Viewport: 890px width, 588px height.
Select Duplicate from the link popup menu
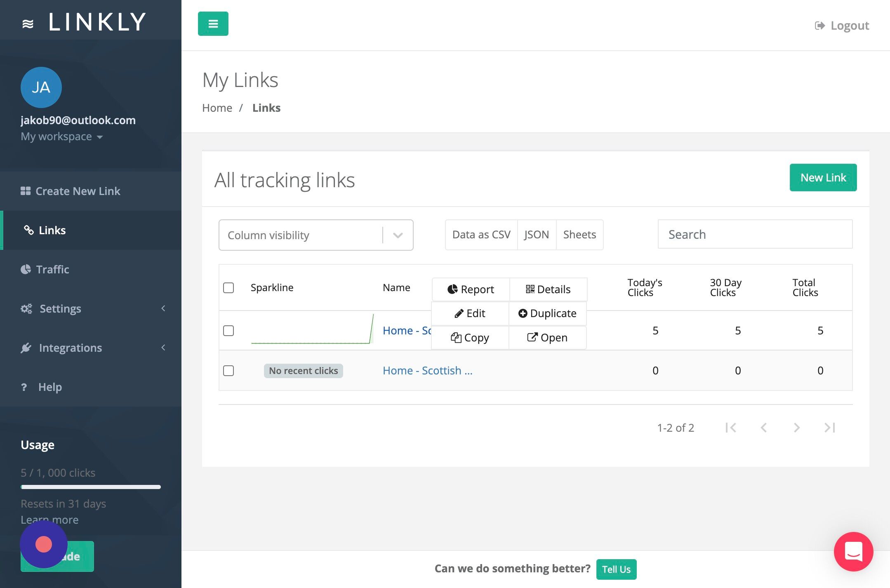(547, 313)
